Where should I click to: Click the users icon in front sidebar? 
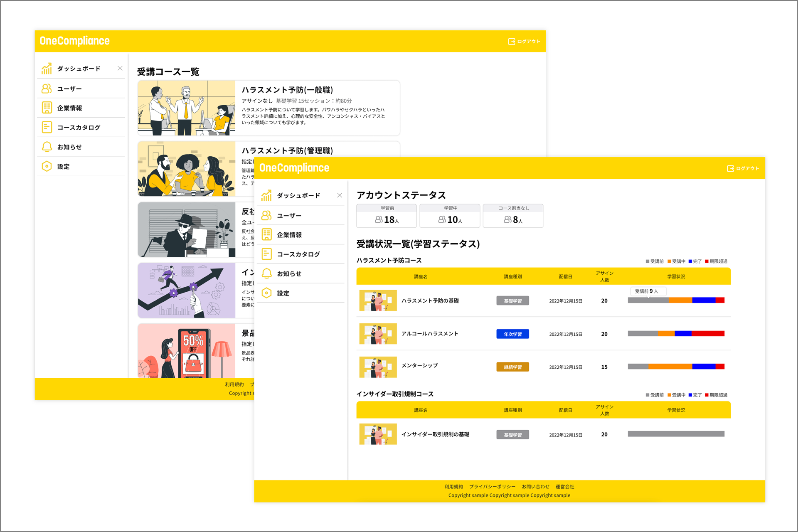point(266,215)
